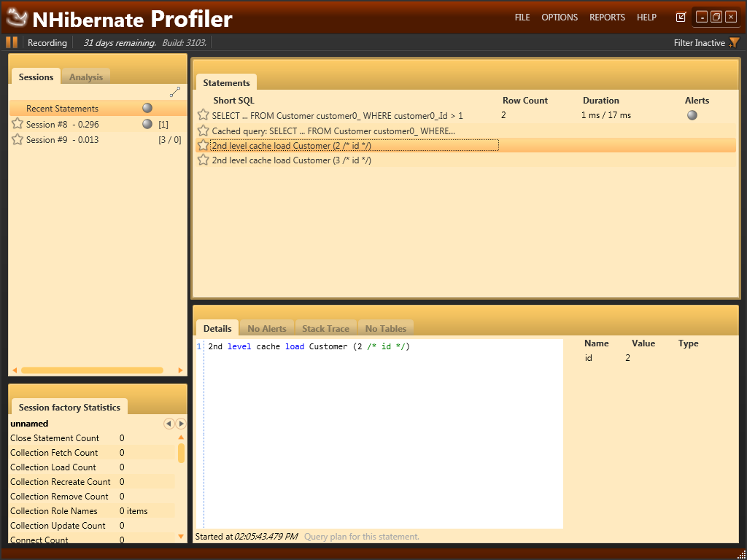Go to next session factory statistics
Screen dimensions: 747x560
point(181,424)
